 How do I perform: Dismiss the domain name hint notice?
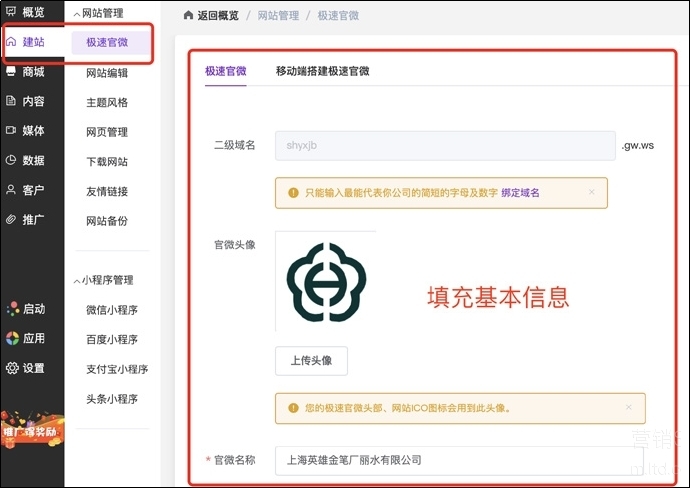pos(591,192)
